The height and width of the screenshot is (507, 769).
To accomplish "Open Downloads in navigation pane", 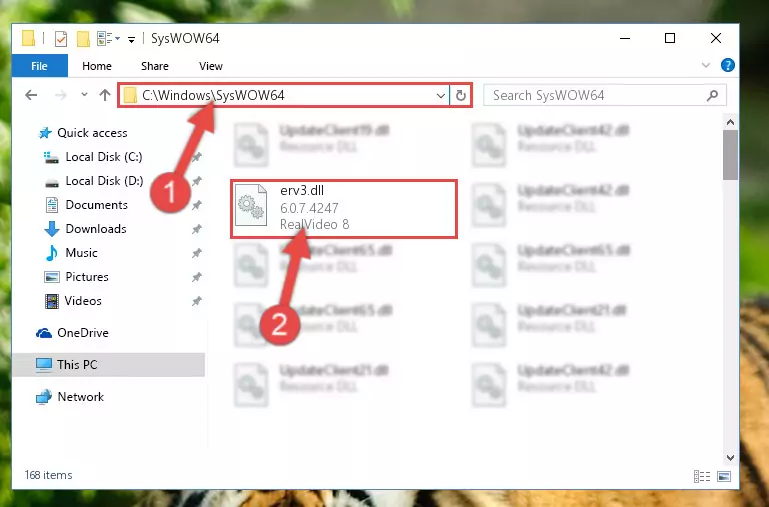I will (96, 228).
